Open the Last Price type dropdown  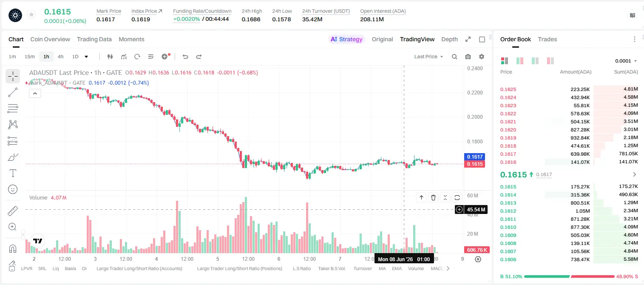pos(428,57)
